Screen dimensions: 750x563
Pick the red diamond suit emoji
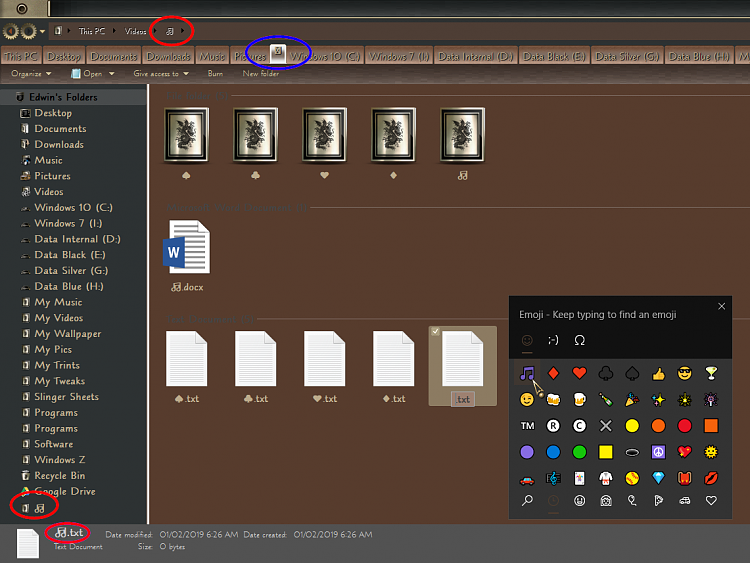click(x=553, y=373)
